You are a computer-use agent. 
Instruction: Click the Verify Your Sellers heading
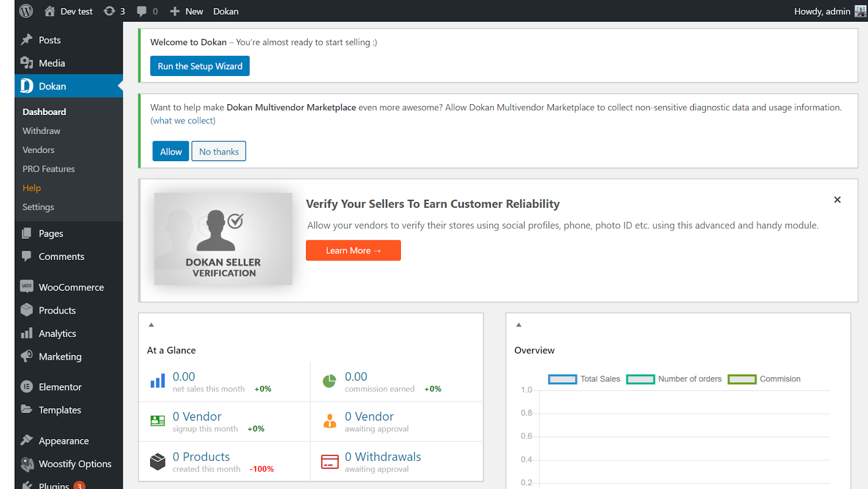pyautogui.click(x=433, y=204)
